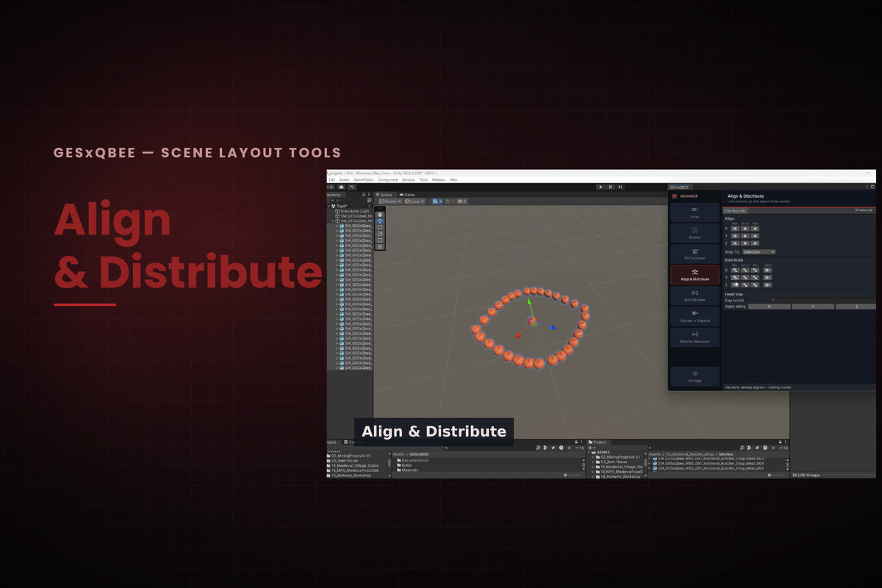Select the Transform tool in Scene overlay
Image resolution: width=882 pixels, height=588 pixels.
(380, 247)
